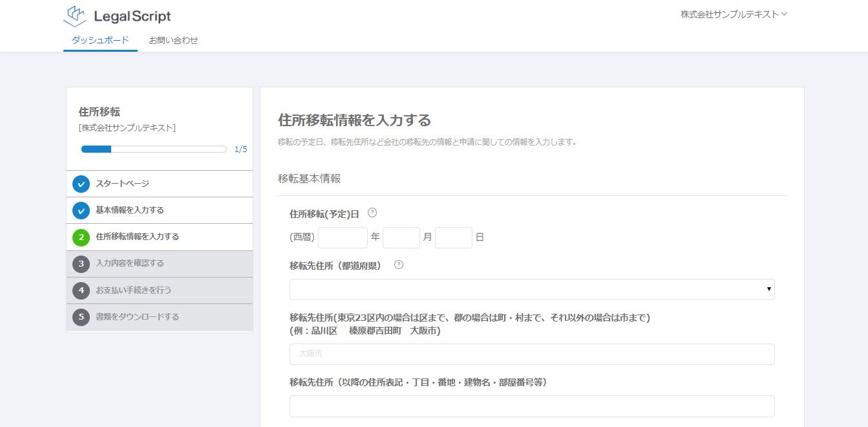Click the LegalScript logo icon
The height and width of the screenshot is (427, 868).
click(76, 16)
